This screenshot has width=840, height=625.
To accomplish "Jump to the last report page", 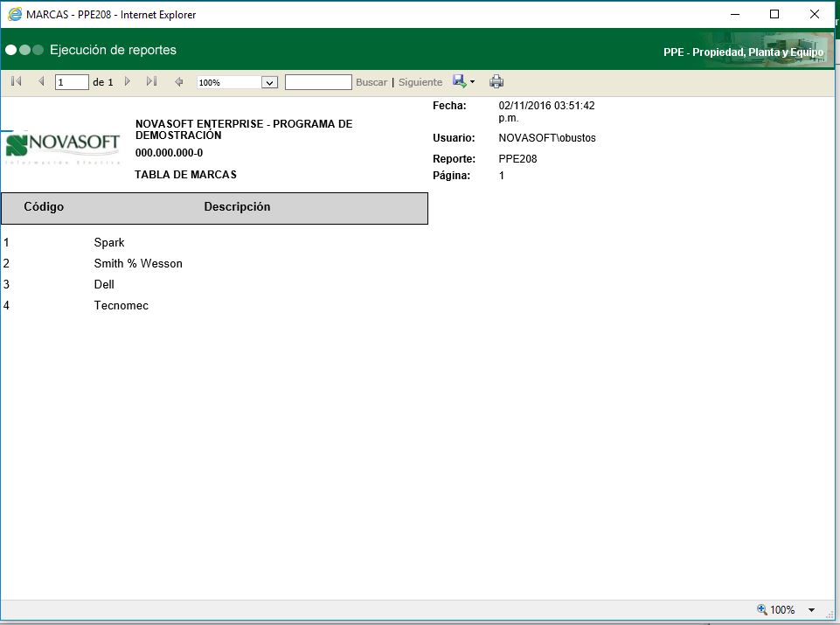I will click(x=151, y=81).
